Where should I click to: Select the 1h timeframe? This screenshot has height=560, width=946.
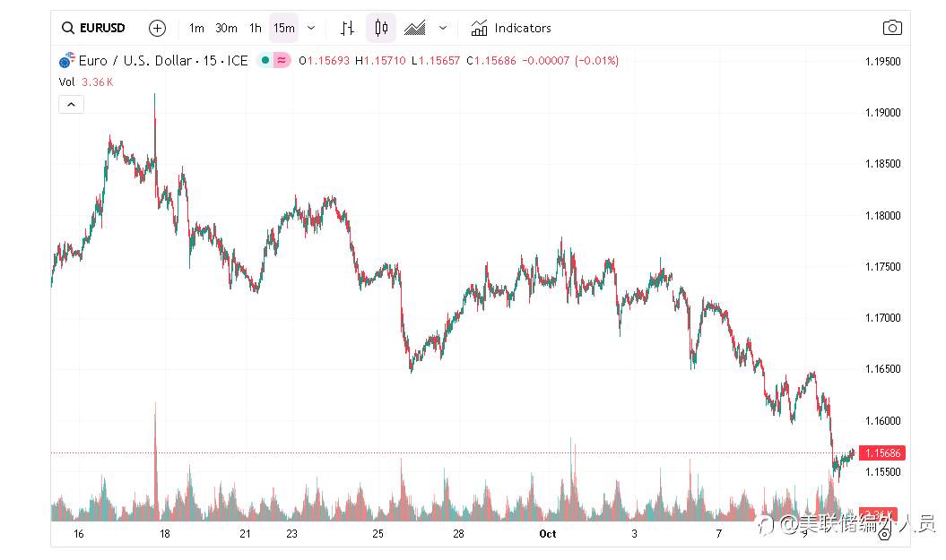[x=256, y=28]
